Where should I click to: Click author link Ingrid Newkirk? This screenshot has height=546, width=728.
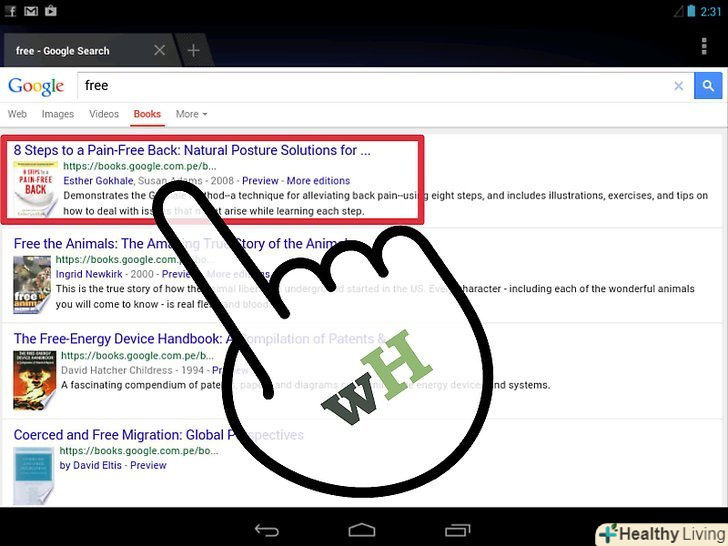89,274
